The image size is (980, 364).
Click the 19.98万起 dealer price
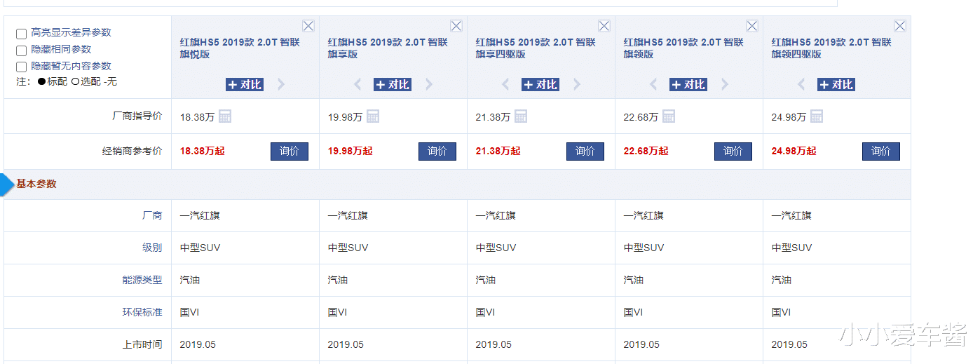point(350,151)
